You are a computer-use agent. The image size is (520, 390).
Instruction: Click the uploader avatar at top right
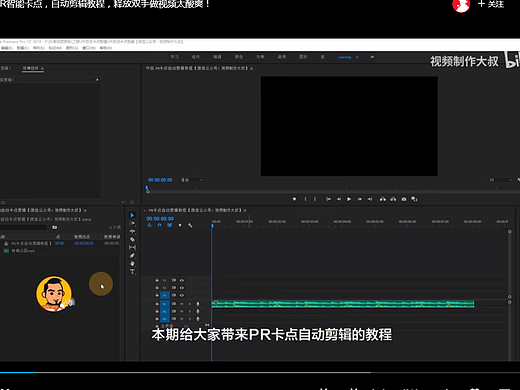pos(461,5)
